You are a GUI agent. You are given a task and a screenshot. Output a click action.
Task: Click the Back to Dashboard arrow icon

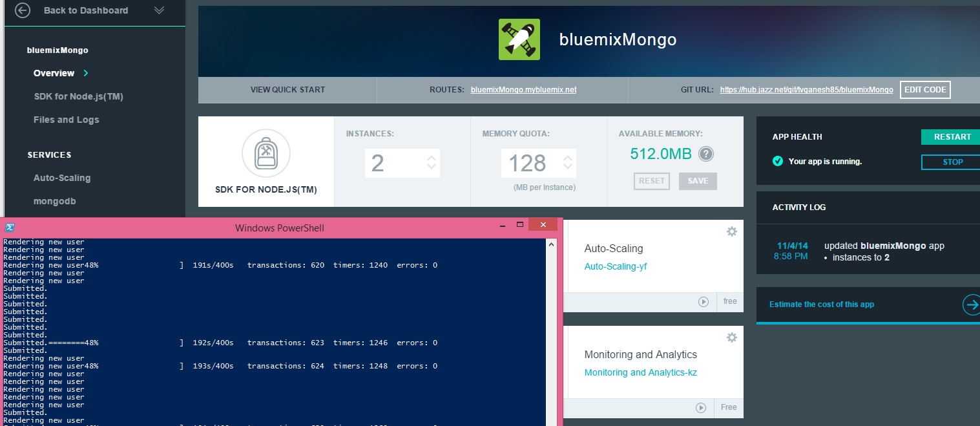coord(23,10)
